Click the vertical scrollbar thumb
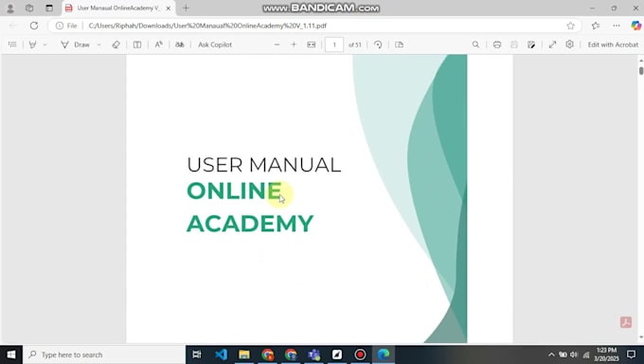The width and height of the screenshot is (644, 364). pos(641,70)
